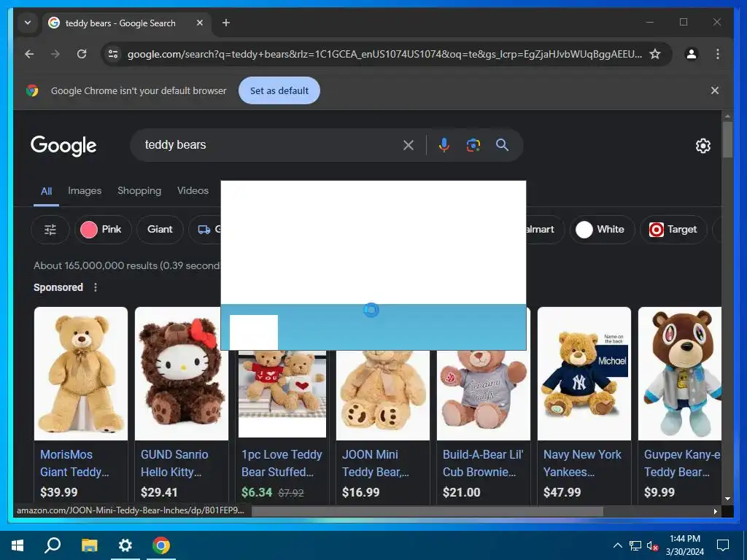The image size is (747, 560).
Task: Open the tab search dropdown arrow
Action: click(x=28, y=23)
